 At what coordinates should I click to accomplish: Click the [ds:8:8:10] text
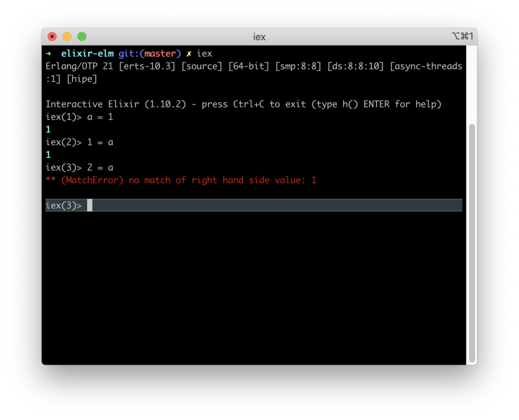point(355,66)
